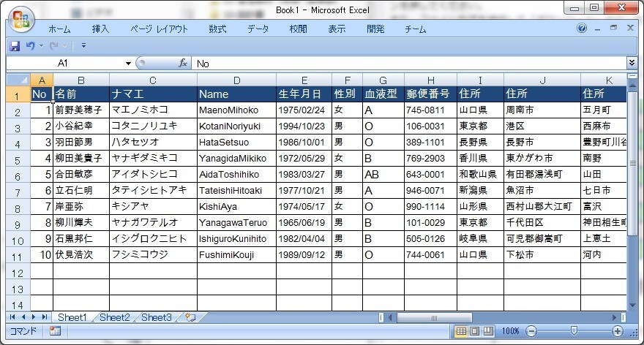The width and height of the screenshot is (644, 345).
Task: Open Excel Help question mark icon
Action: click(582, 28)
